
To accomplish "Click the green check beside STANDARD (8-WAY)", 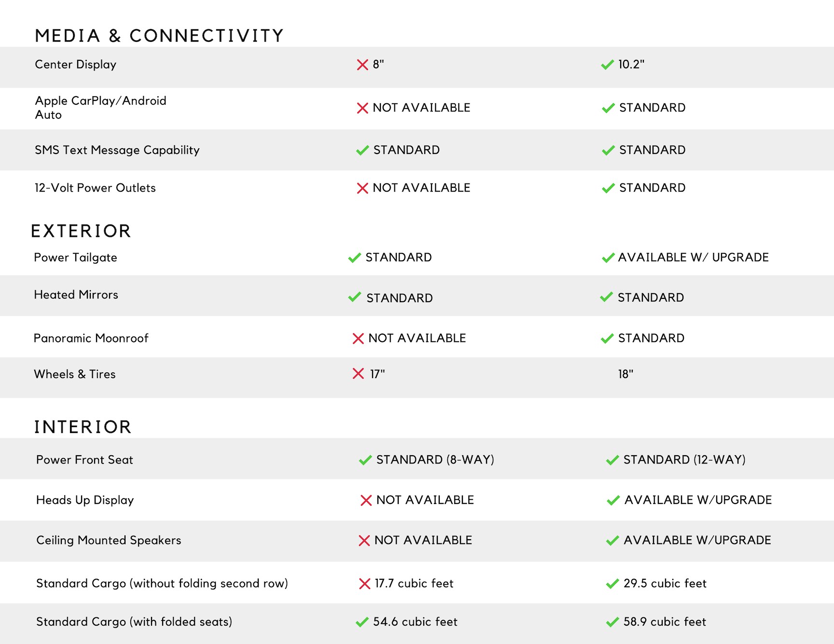I will tap(365, 460).
